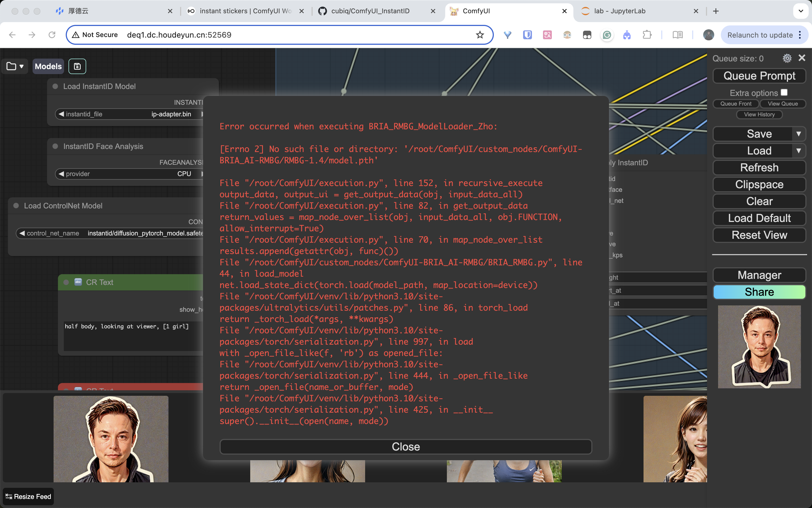Expand the Load button dropdown arrow
Screen dimensions: 812x508
point(798,151)
